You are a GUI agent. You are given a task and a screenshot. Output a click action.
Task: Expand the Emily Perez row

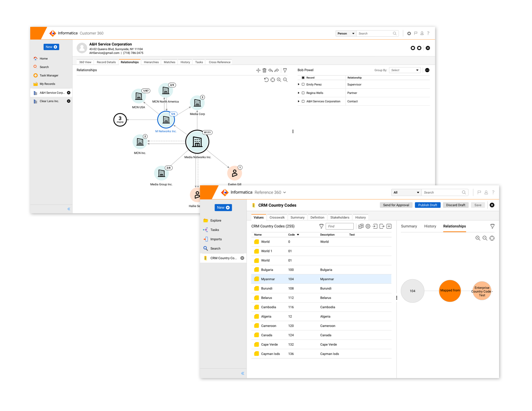point(299,85)
